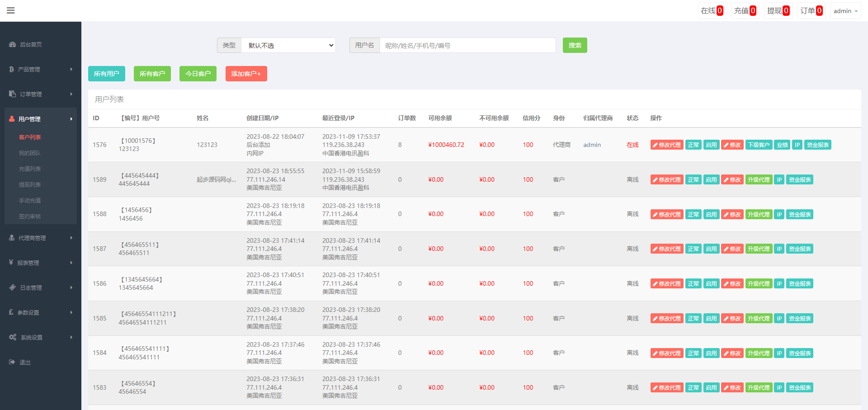The image size is (868, 410).
Task: Focus the 用户名 search input field
Action: [x=467, y=45]
